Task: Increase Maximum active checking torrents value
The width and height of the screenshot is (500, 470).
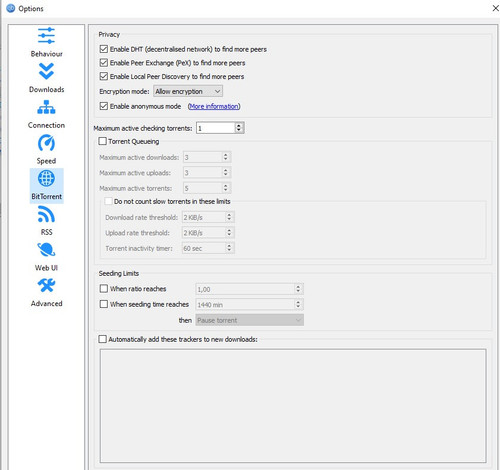Action: pos(239,125)
